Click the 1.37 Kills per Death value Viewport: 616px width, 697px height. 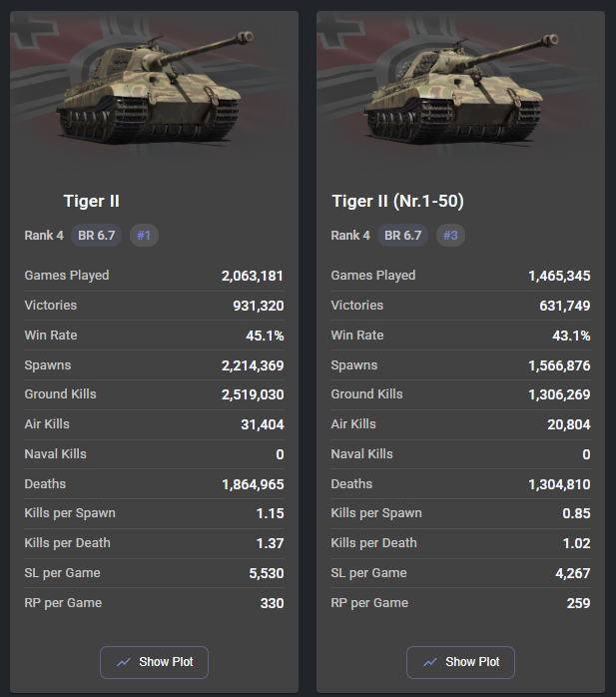[x=270, y=543]
